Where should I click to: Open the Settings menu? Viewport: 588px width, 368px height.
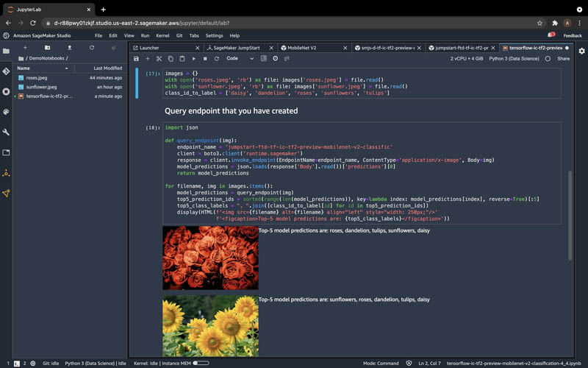tap(214, 35)
